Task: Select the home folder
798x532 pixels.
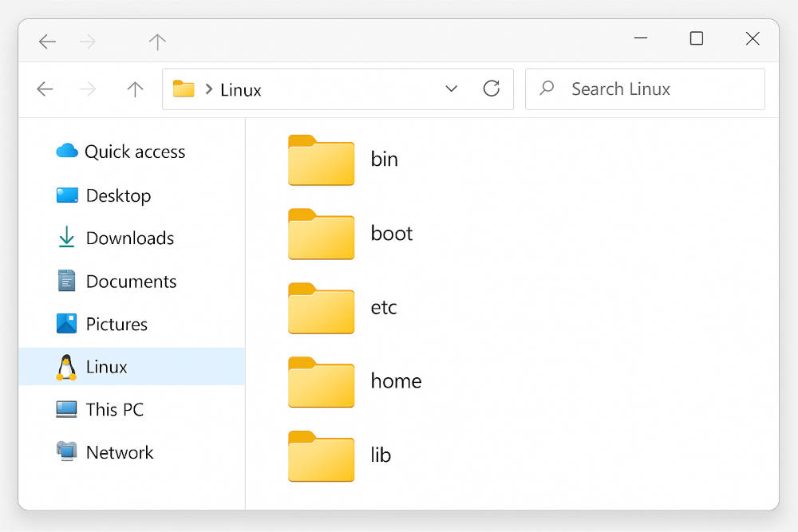Action: pos(321,382)
